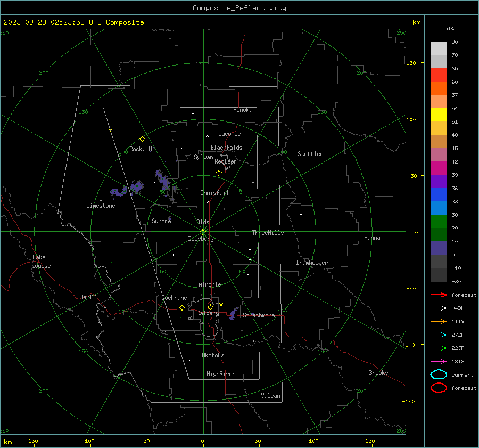Click the orange 111V arrow legend icon
Viewport: 479px width, 448px height.
[x=439, y=321]
